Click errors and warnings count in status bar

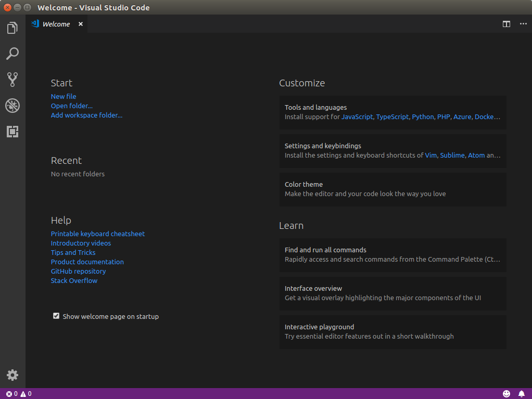point(19,394)
